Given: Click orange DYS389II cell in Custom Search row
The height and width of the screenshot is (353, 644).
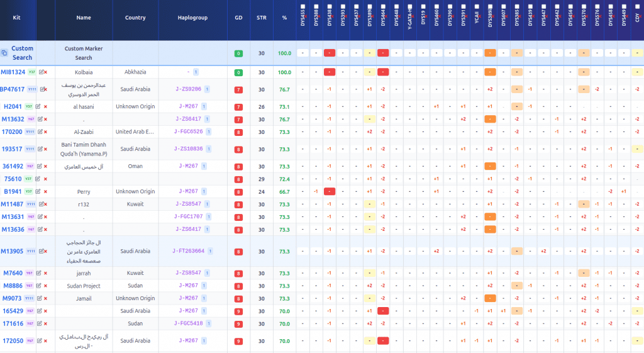Looking at the screenshot, I should 490,53.
